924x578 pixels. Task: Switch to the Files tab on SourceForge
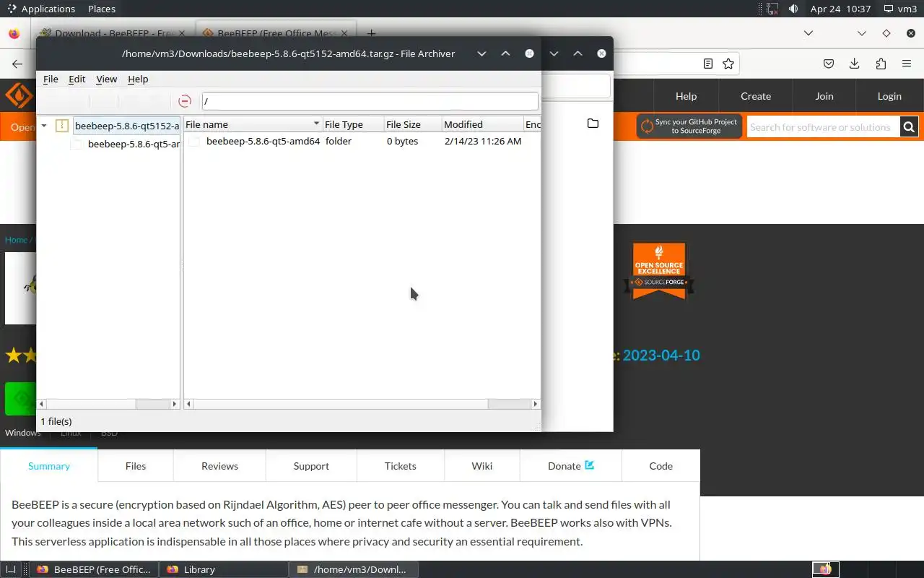[x=136, y=466]
